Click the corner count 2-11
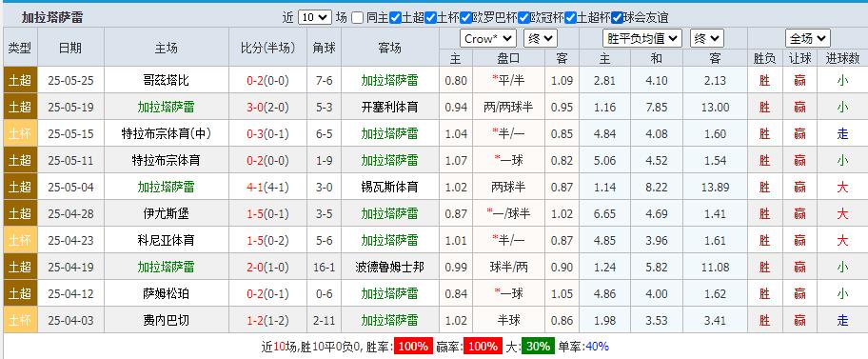Screen dimensions: 868x359 pos(325,320)
